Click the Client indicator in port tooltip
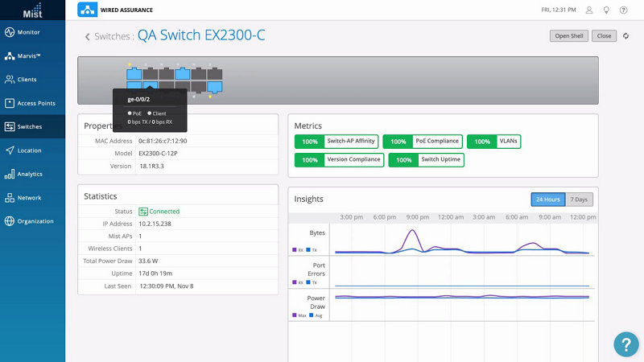 (x=157, y=113)
